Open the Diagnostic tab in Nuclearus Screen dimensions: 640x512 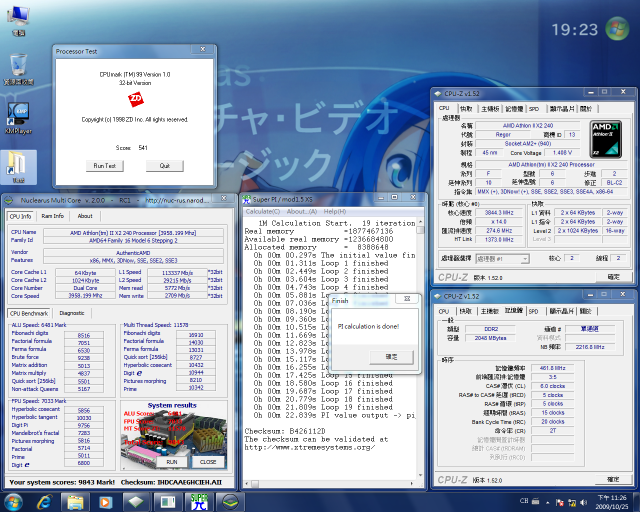(72, 313)
